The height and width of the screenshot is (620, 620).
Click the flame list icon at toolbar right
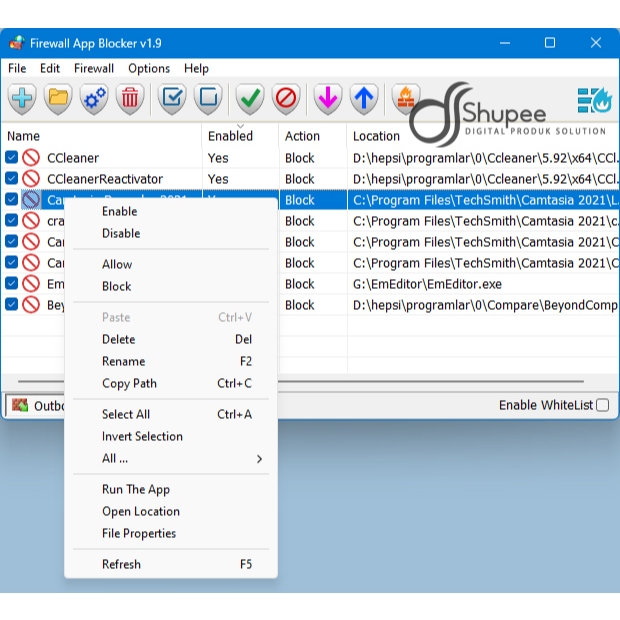594,100
